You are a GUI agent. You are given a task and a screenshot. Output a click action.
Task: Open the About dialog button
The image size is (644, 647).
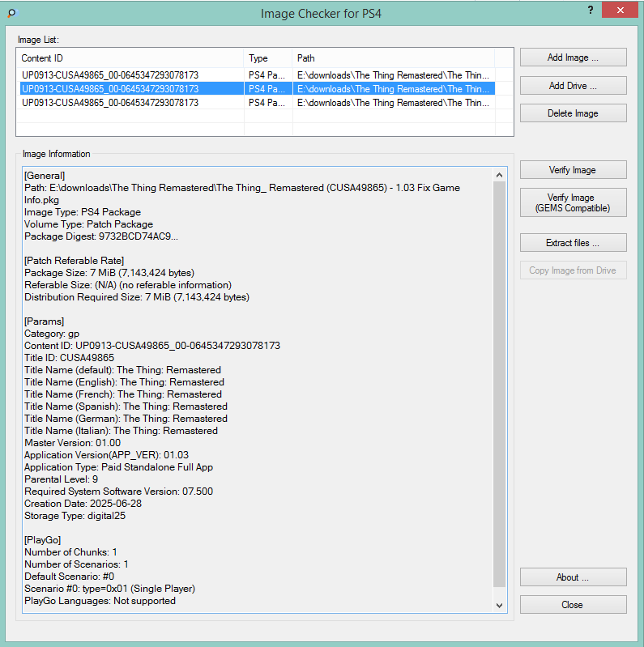pos(573,577)
